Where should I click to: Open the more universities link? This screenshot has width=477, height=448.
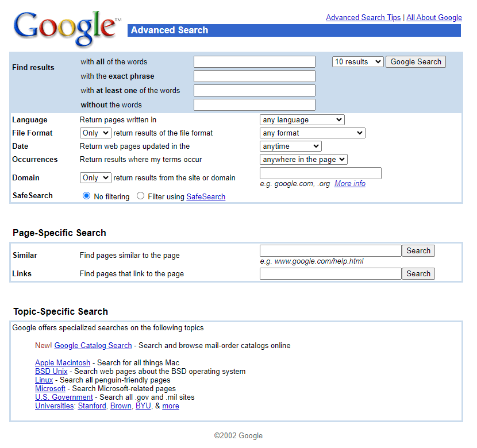[171, 405]
